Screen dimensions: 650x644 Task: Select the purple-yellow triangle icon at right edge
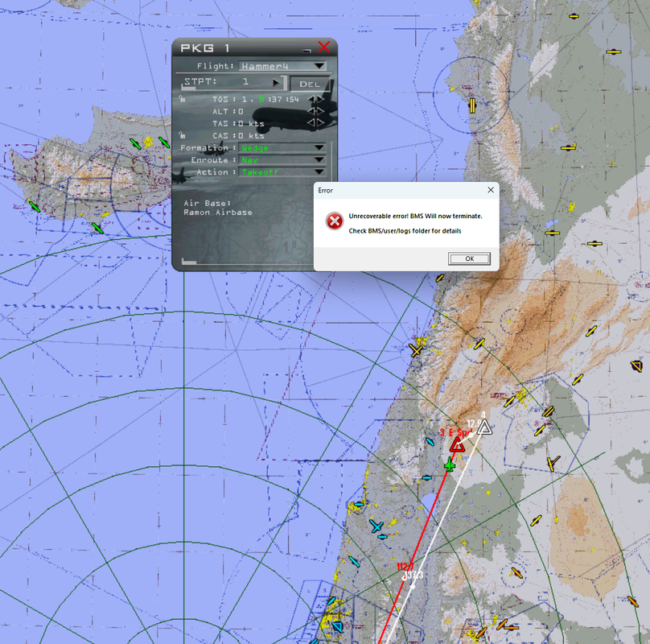(x=637, y=366)
